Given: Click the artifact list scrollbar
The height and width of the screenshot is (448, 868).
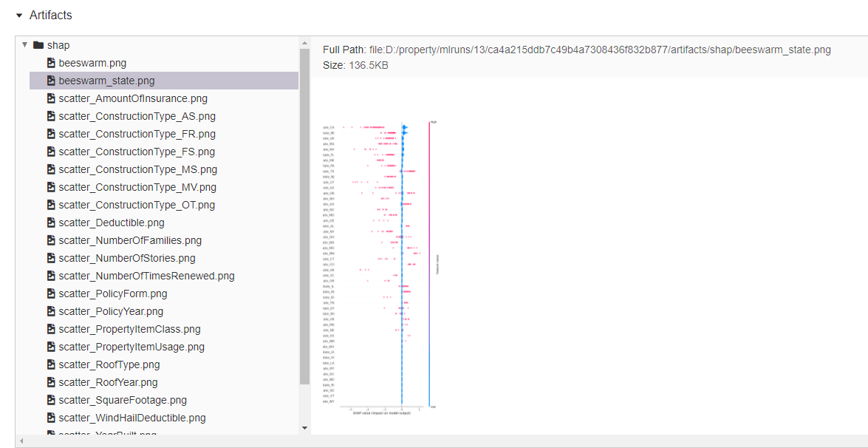Looking at the screenshot, I should [304, 222].
